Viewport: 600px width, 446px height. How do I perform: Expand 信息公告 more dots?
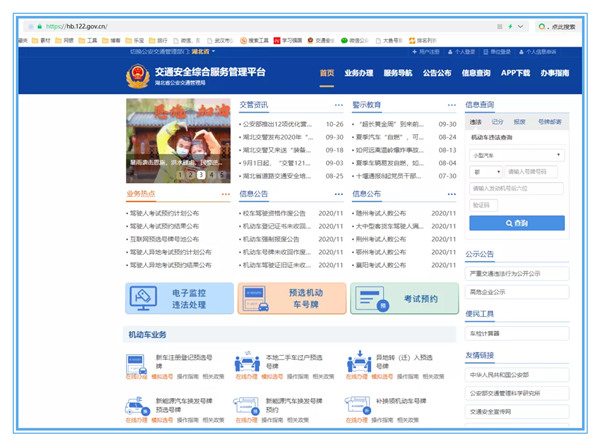click(x=339, y=194)
